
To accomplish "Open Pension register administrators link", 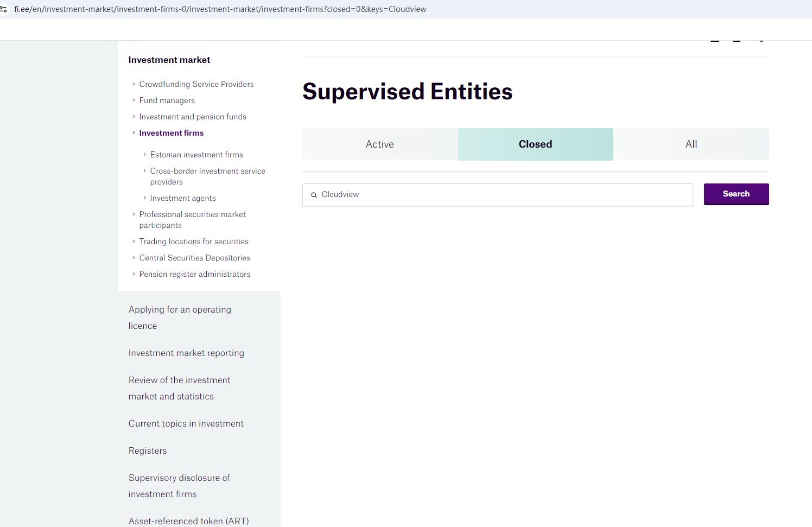I will pyautogui.click(x=194, y=274).
